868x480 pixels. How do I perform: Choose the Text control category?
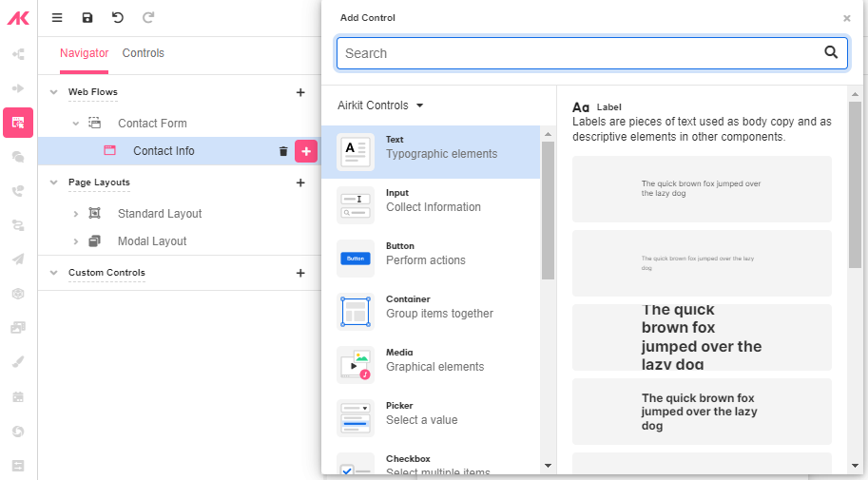(x=431, y=152)
